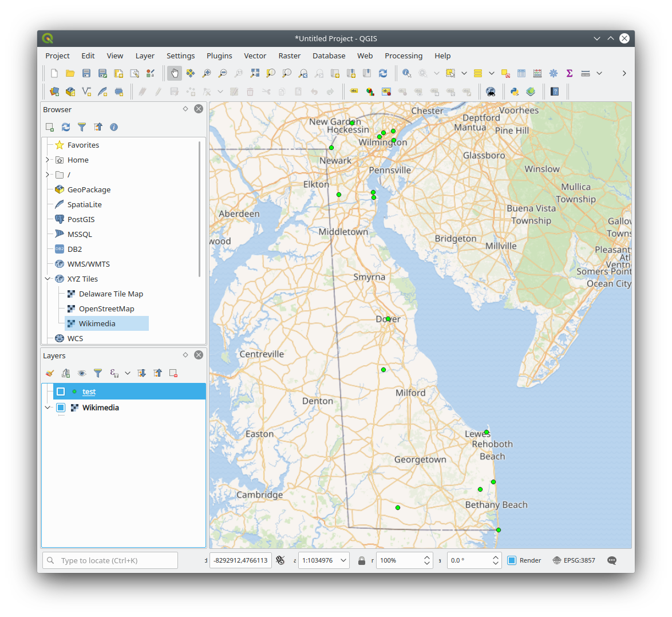This screenshot has height=617, width=672.
Task: Click the New GeoPackage Layer icon
Action: (x=70, y=92)
